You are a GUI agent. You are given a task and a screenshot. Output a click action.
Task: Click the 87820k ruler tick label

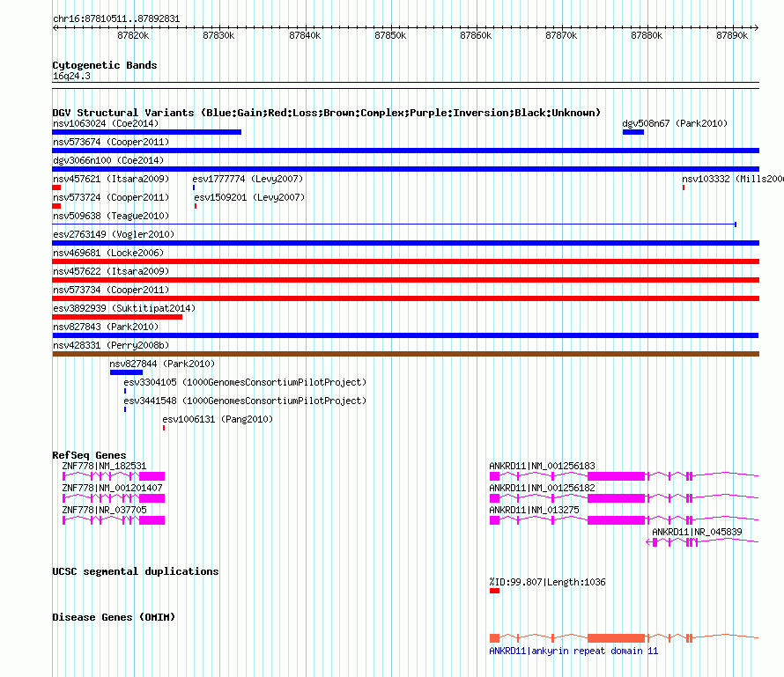133,35
